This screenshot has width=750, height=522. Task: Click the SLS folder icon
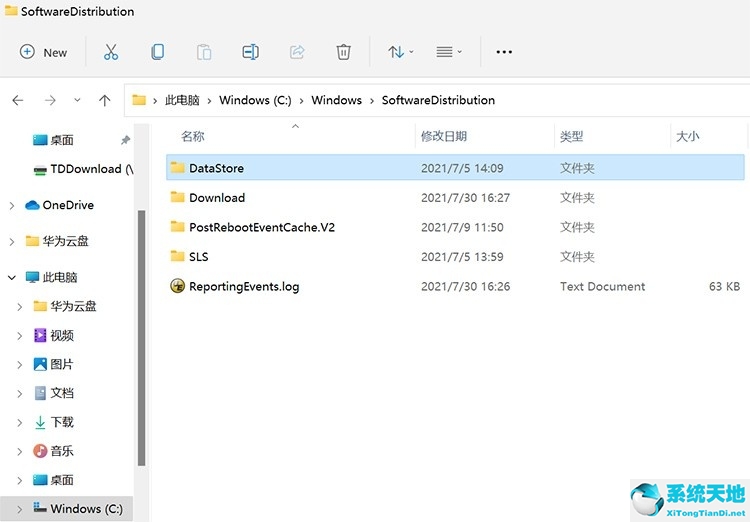(x=177, y=256)
